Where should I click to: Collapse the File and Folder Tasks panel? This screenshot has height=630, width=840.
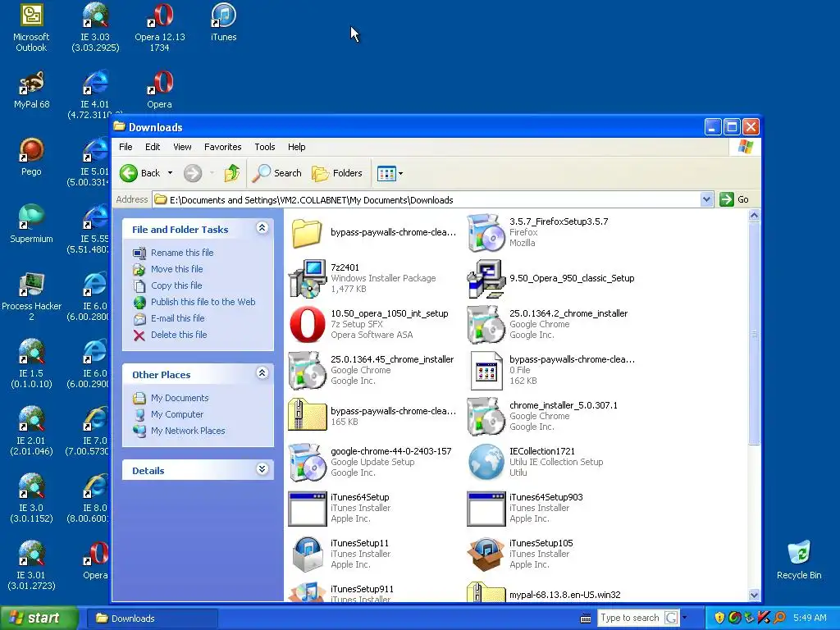tap(262, 228)
